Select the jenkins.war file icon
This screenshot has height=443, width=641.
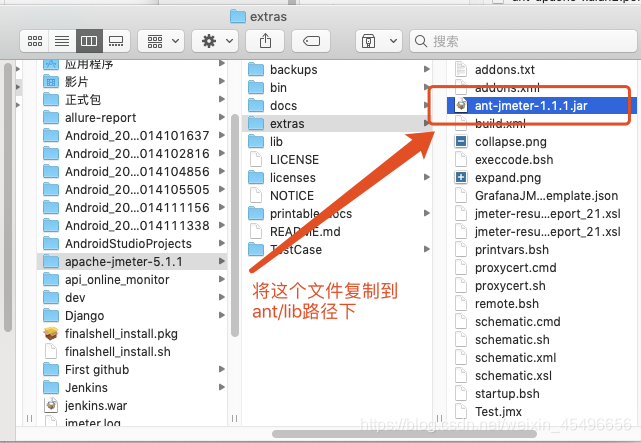pyautogui.click(x=51, y=405)
